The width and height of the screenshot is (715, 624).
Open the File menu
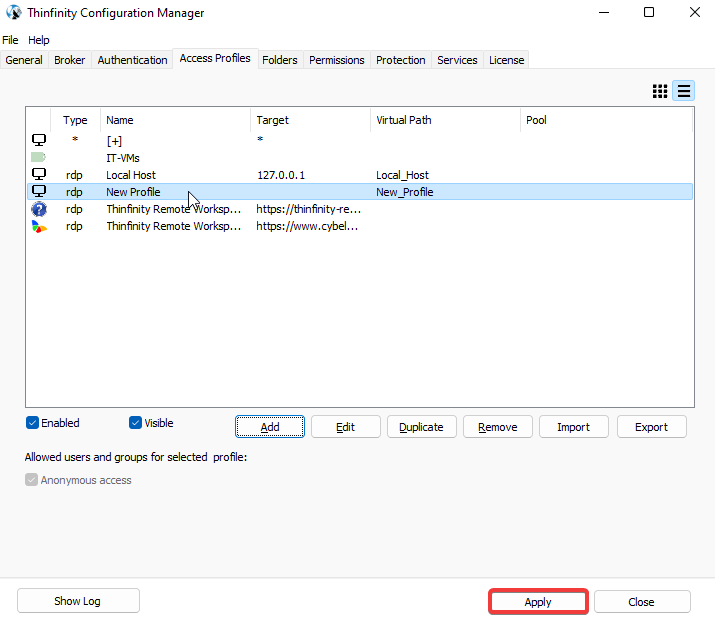point(10,40)
